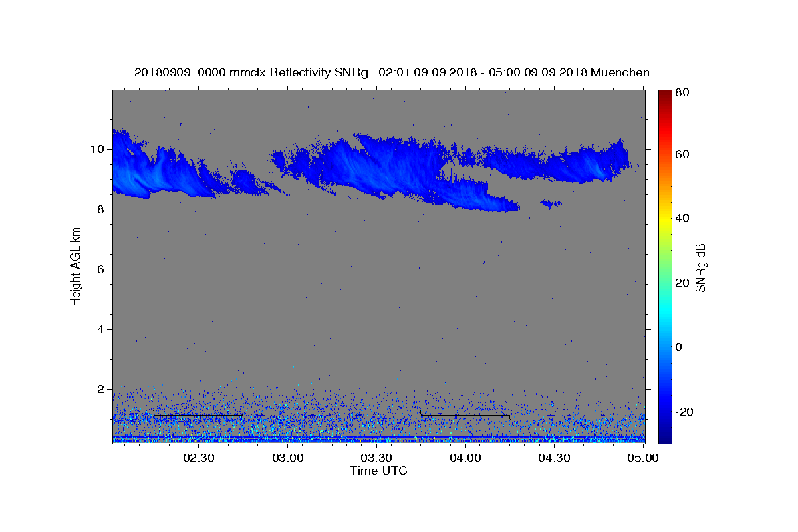Click the colorbar value 0
This screenshot has height=532, width=798.
coord(679,347)
